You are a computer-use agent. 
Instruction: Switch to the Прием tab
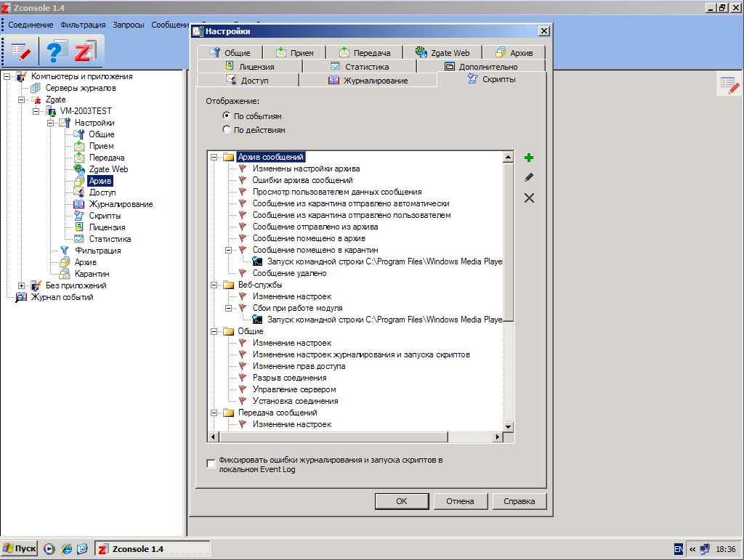pyautogui.click(x=294, y=52)
